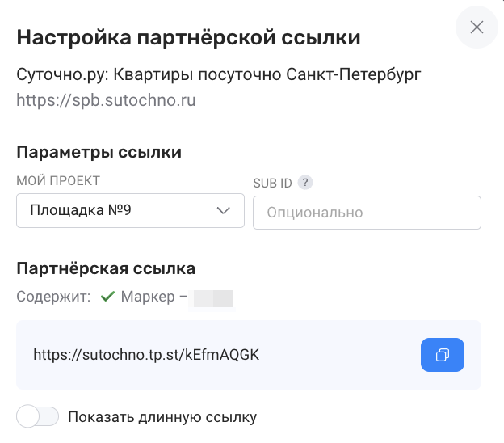Click the blurred marker value
Viewport: 504px width, 443px height.
tap(212, 298)
